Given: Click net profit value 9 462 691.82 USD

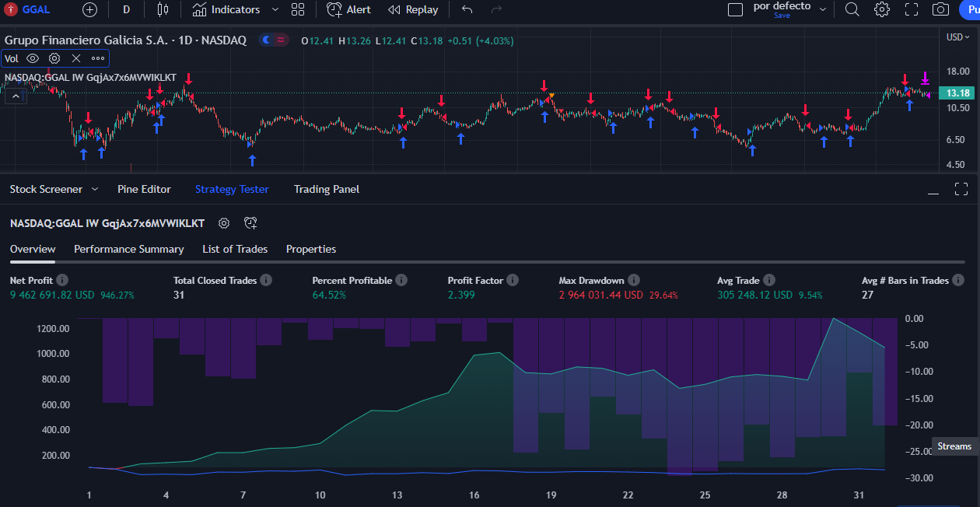Looking at the screenshot, I should [52, 295].
